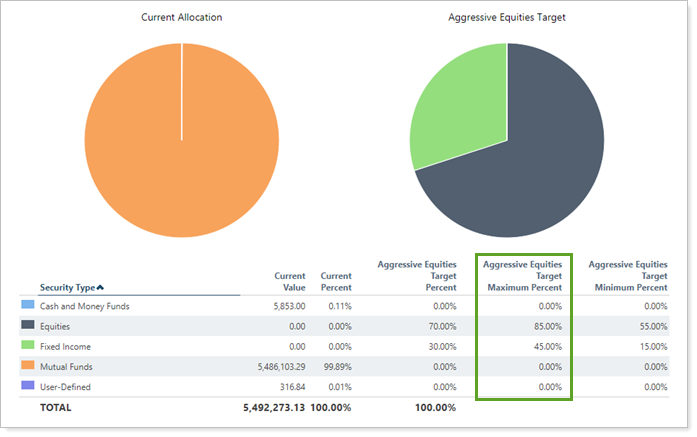Click Aggressive Equities Target Percent header
The height and width of the screenshot is (437, 697).
(416, 276)
